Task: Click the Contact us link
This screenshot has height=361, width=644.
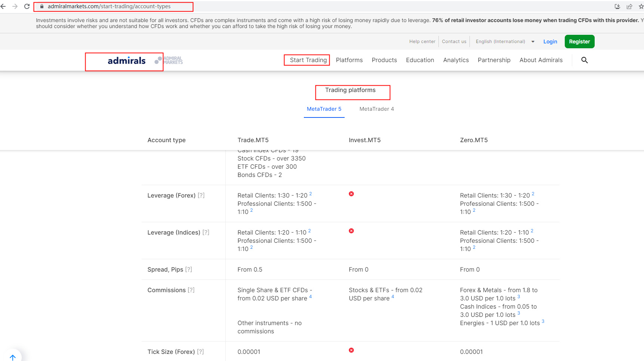Action: (454, 42)
